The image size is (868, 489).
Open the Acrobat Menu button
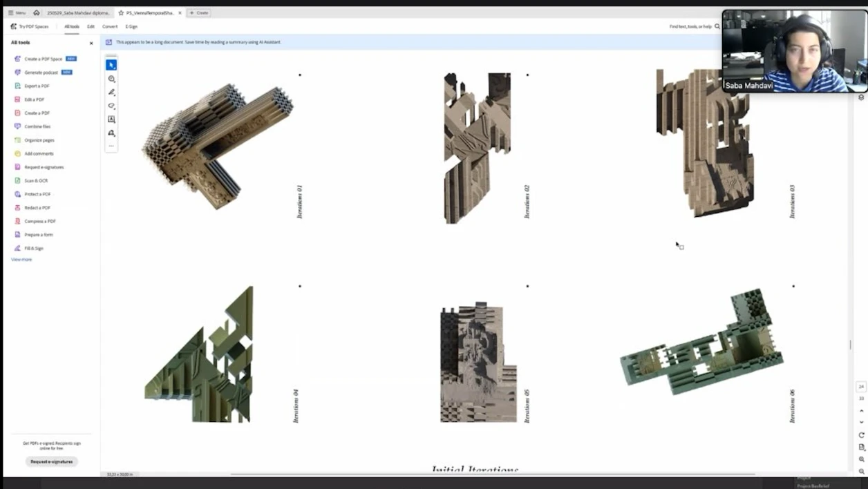coord(17,12)
